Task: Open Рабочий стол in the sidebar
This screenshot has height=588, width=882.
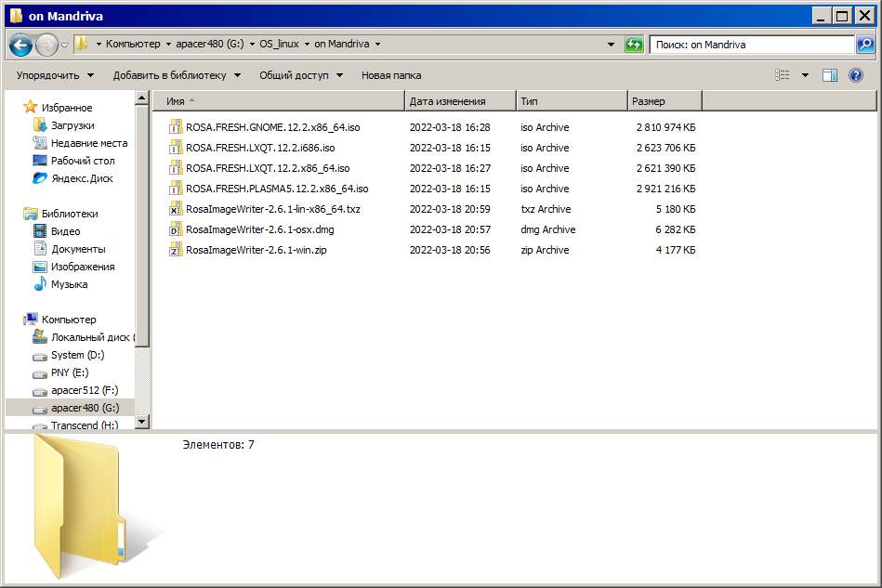Action: coord(83,161)
